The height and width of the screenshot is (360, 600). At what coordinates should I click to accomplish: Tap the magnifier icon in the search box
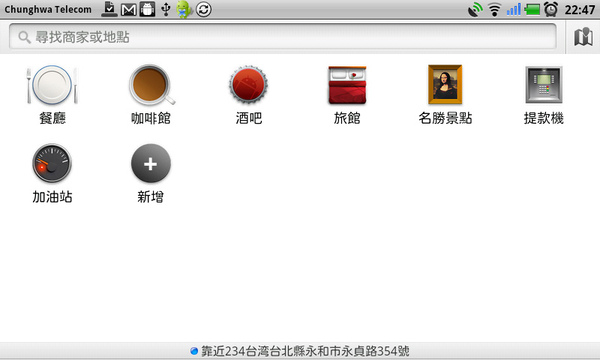point(24,37)
